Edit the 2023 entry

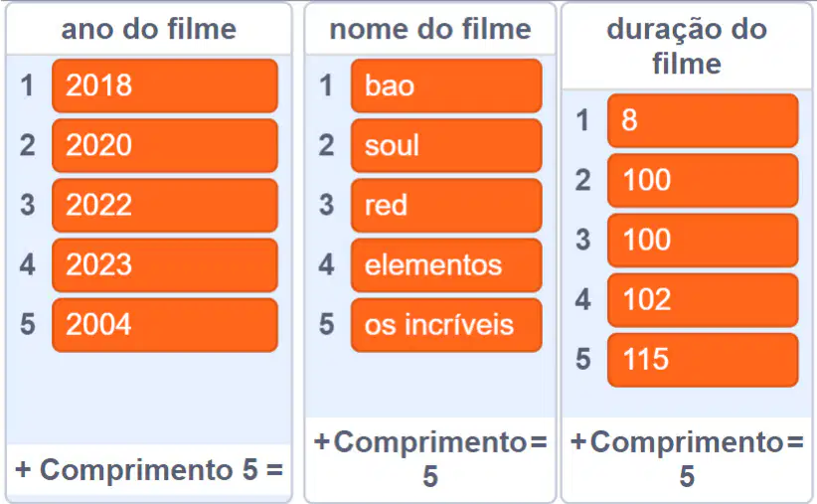click(165, 265)
